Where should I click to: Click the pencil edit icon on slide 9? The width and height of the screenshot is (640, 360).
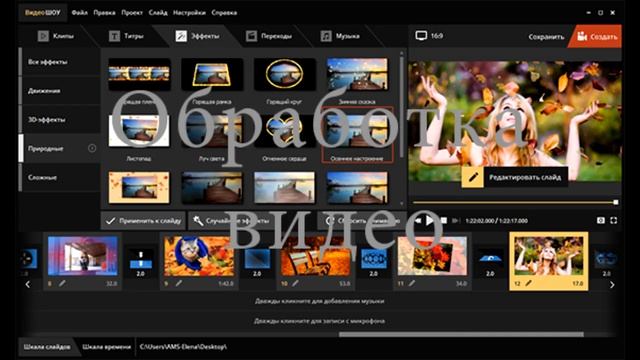pyautogui.click(x=179, y=283)
